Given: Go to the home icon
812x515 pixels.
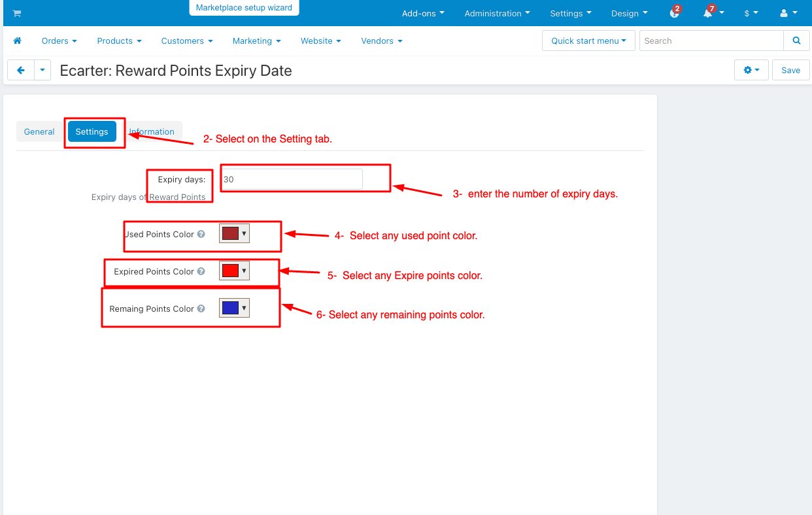Looking at the screenshot, I should pos(18,41).
